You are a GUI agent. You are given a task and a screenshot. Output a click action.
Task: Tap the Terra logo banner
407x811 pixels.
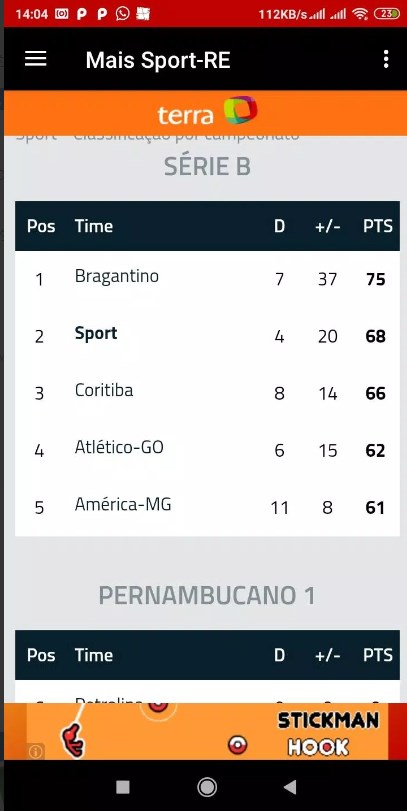tap(207, 113)
